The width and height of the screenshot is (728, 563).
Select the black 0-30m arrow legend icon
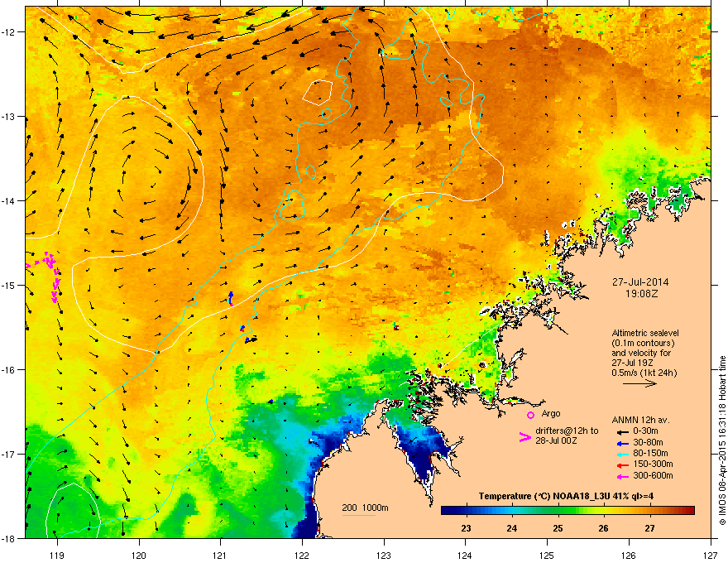(x=622, y=431)
